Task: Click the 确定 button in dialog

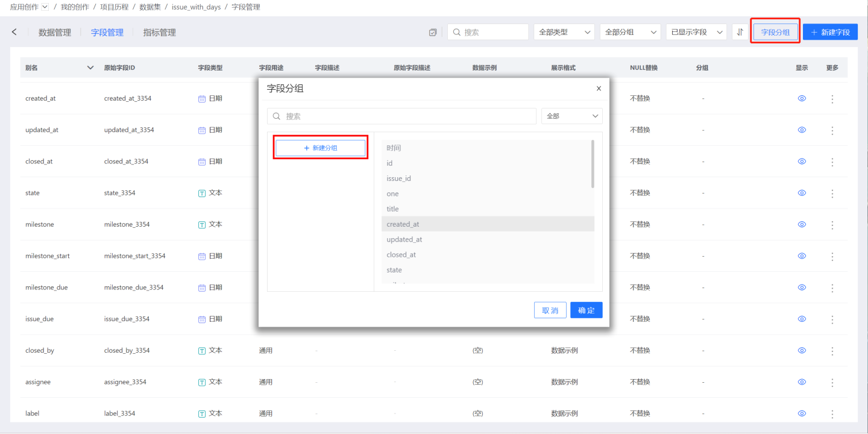Action: point(586,310)
